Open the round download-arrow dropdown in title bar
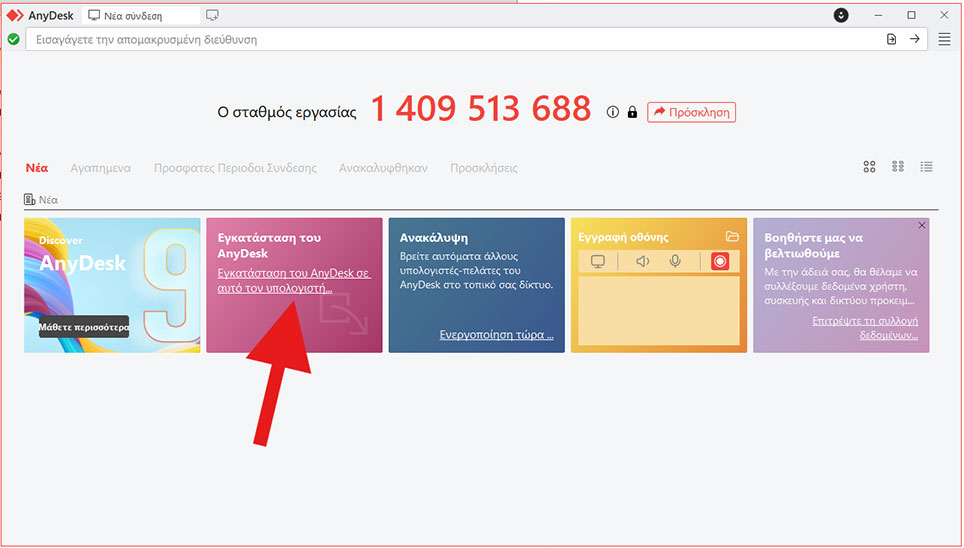Screen dimensions: 964x548 pyautogui.click(x=841, y=15)
